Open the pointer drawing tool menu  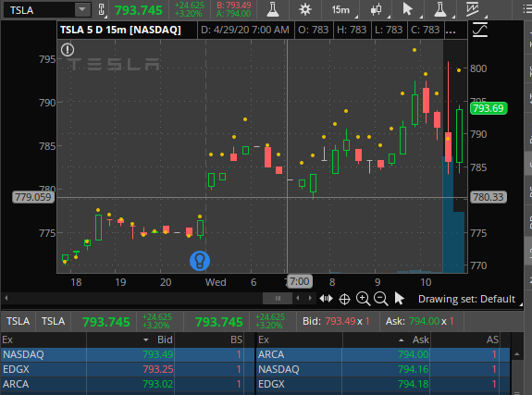pyautogui.click(x=407, y=9)
